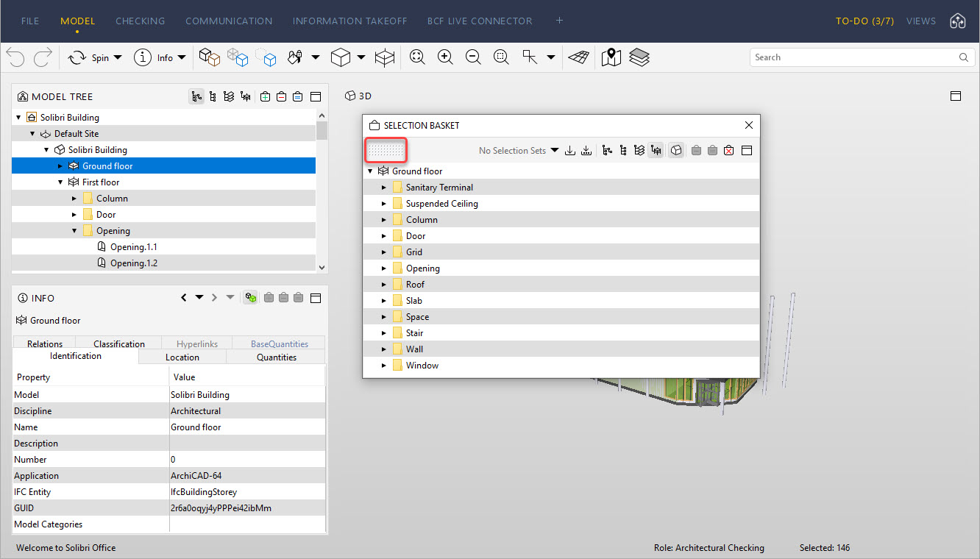
Task: Open the COMMUNICATION tab
Action: point(229,21)
